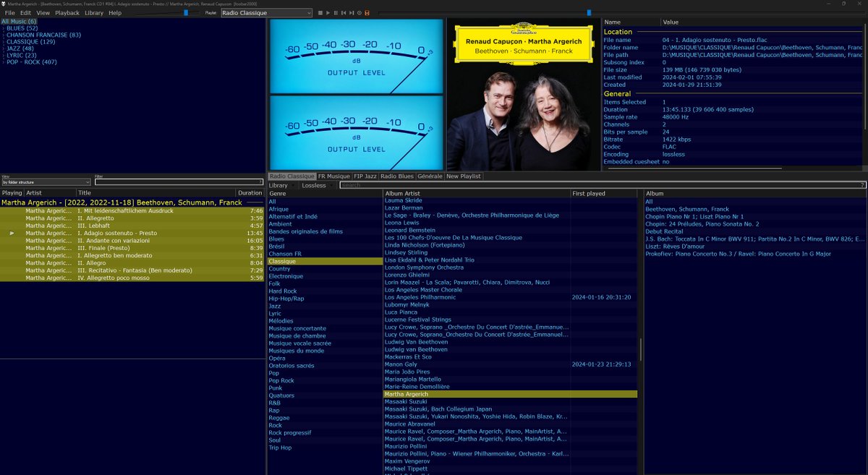Select track 'IV. Allegretto poco mosso'
The width and height of the screenshot is (868, 475).
[x=132, y=278]
